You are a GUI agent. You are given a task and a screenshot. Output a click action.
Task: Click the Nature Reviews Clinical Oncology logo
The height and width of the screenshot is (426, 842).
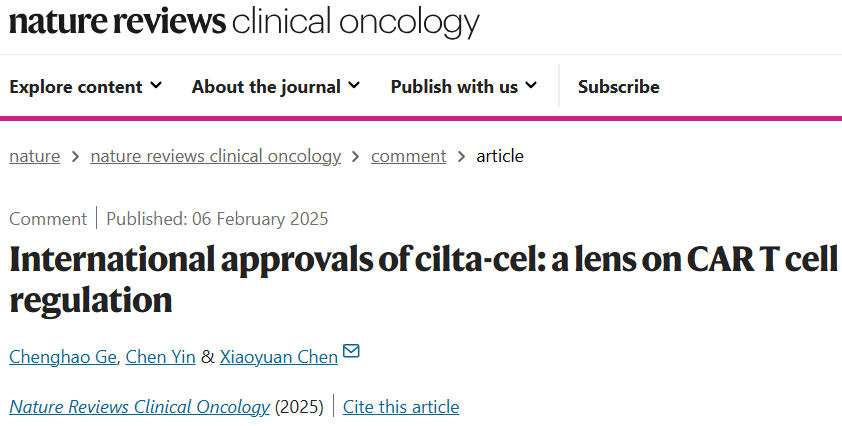click(x=244, y=23)
